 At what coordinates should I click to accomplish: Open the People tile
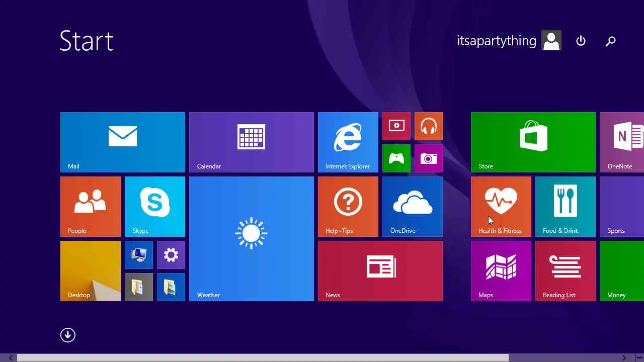[x=91, y=207]
